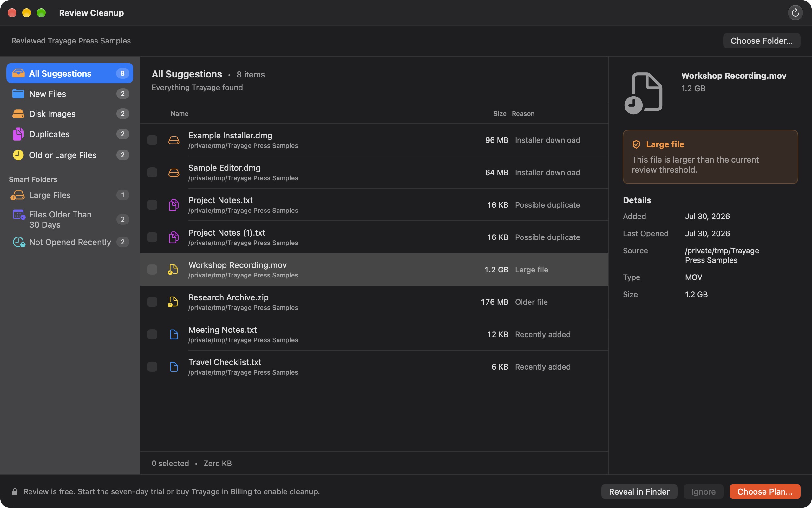
Task: Click the "176 MB" size value
Action: pos(494,302)
